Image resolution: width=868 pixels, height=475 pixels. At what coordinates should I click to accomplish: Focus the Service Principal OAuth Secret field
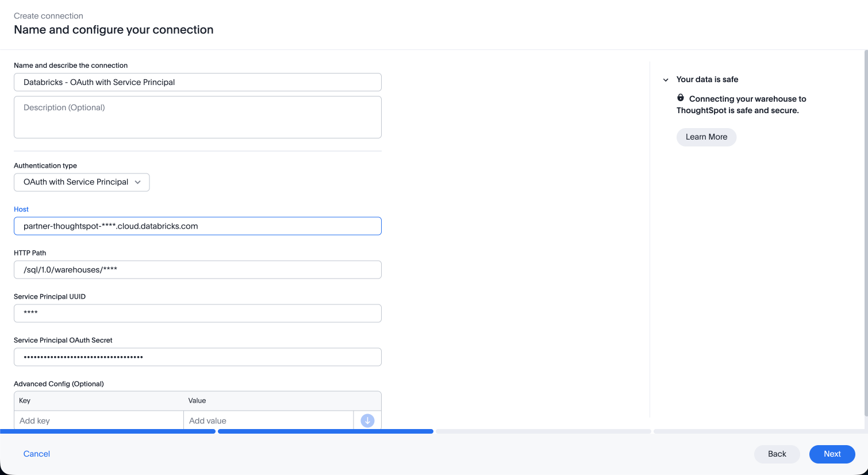(198, 357)
